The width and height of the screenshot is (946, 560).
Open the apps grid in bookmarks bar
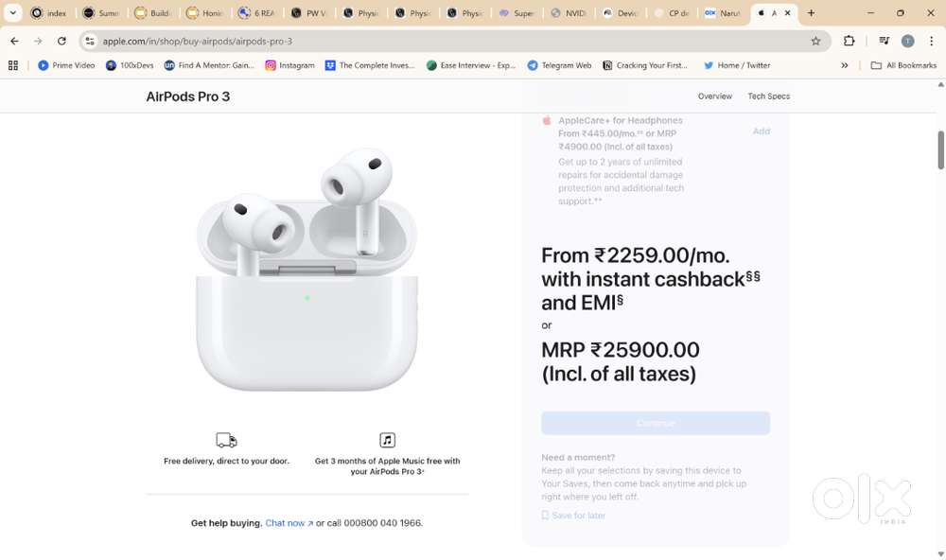pos(14,65)
